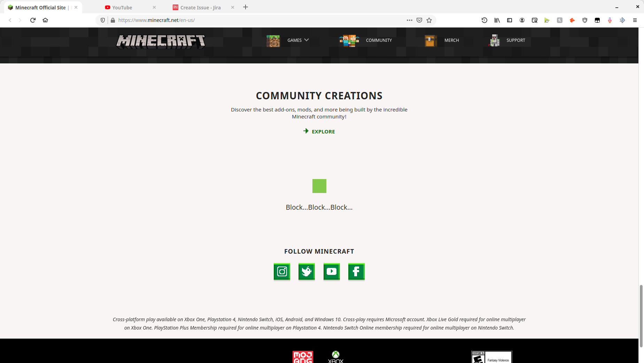Click the green flag extension icon
The image size is (644, 363).
[547, 20]
